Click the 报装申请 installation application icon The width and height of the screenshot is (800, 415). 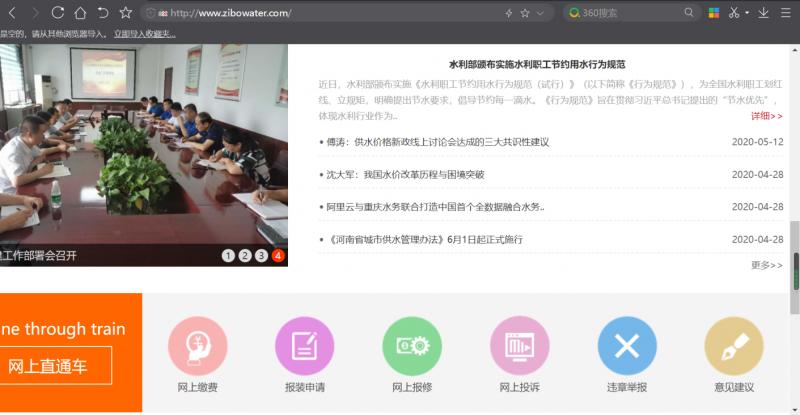click(x=304, y=346)
